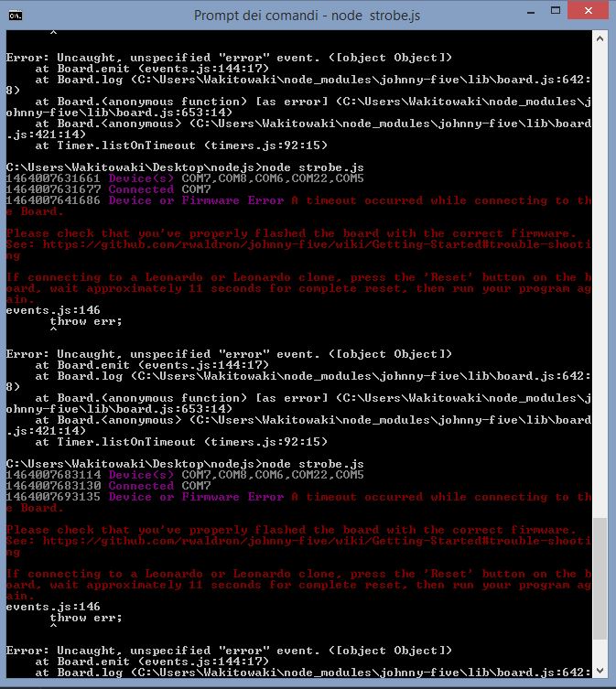Image resolution: width=616 pixels, height=689 pixels.
Task: Close the Prompt dei comandi window
Action: pyautogui.click(x=588, y=11)
